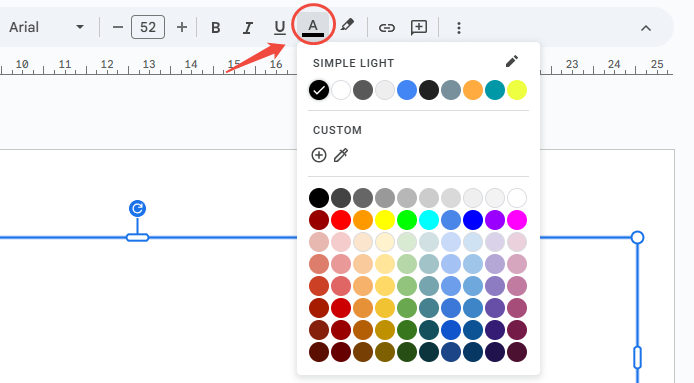694x383 pixels.
Task: Pick white at the grayscale row end
Action: click(517, 198)
